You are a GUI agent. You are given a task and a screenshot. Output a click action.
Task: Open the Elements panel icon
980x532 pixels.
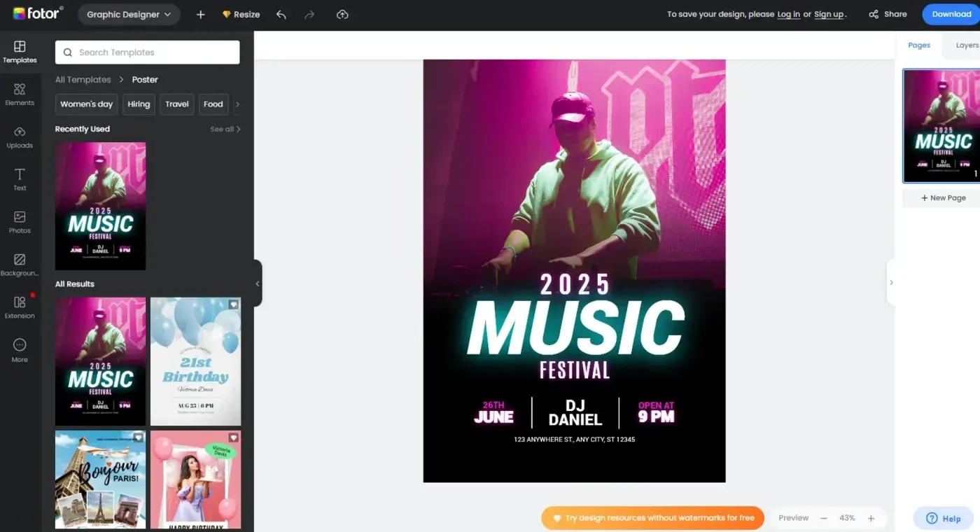click(20, 94)
